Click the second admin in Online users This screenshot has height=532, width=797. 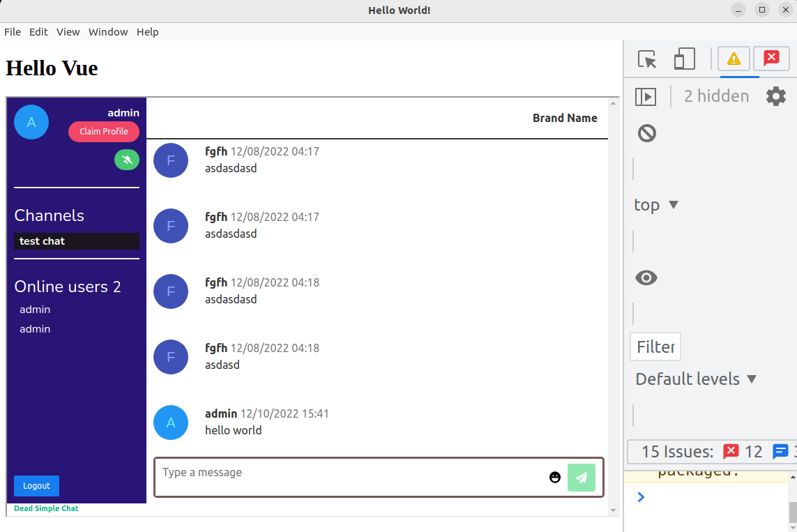pos(35,329)
